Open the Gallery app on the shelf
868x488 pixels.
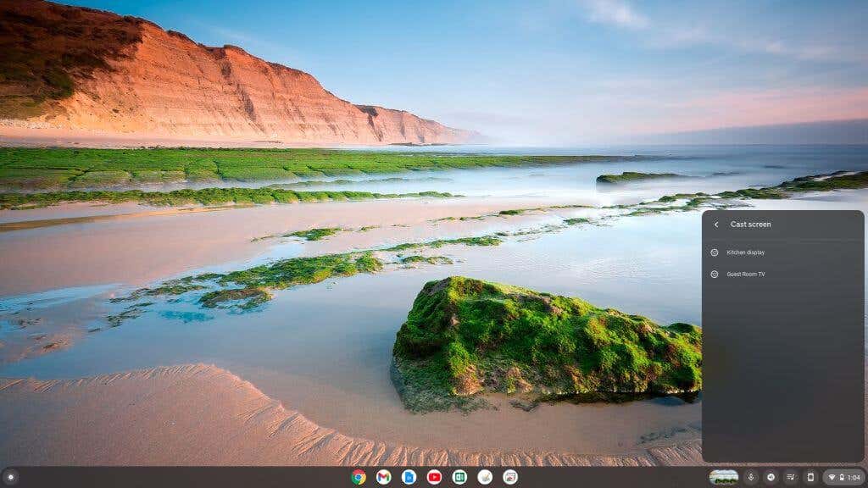510,477
